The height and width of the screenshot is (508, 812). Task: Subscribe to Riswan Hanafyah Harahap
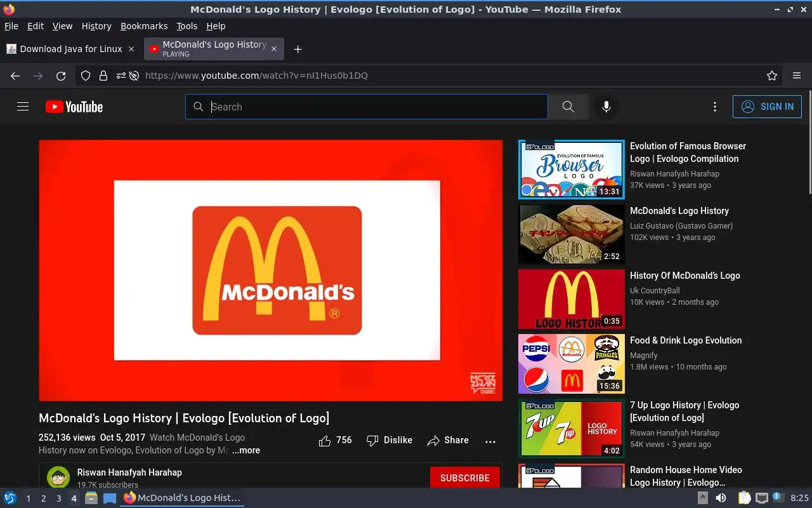tap(465, 478)
